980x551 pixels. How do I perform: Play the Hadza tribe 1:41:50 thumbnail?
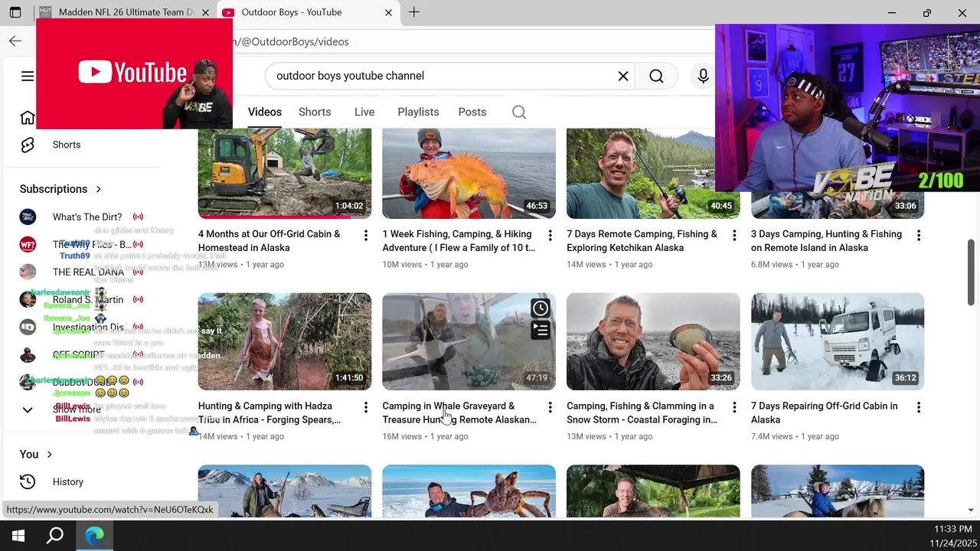285,341
